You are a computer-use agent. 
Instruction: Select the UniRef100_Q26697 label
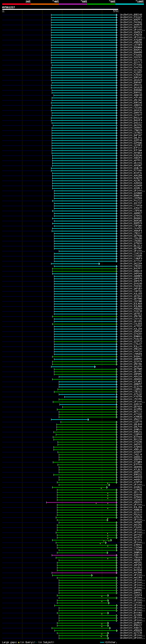131,452
